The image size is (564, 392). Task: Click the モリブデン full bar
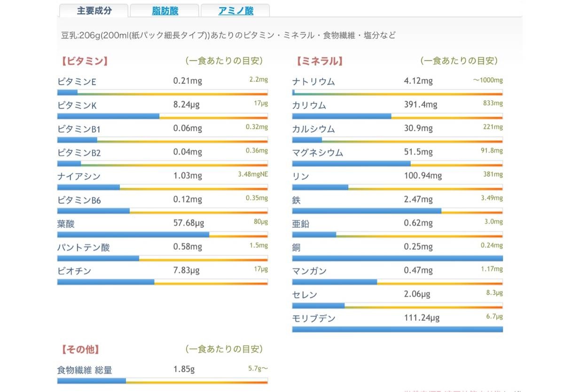[x=397, y=329]
